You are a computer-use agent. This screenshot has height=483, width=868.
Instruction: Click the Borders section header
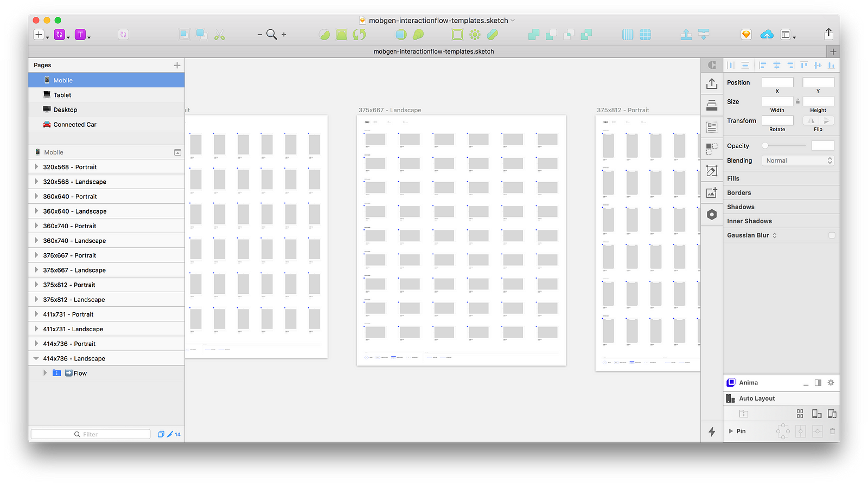[781, 192]
